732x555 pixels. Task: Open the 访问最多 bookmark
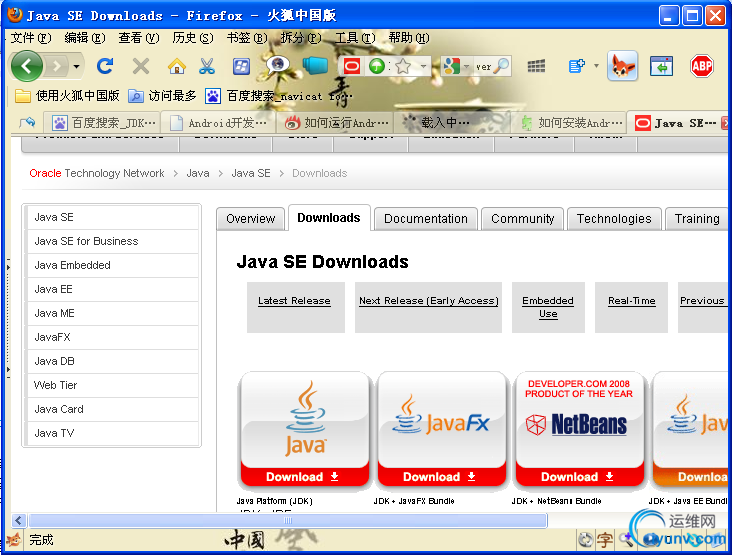(162, 96)
